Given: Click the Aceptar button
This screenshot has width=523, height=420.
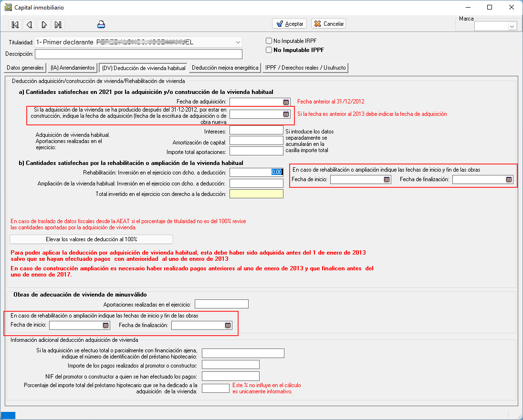Looking at the screenshot, I should tap(290, 24).
